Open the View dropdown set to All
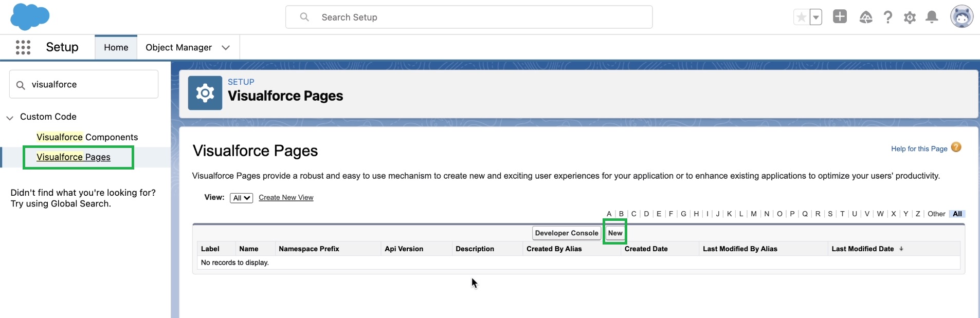 pyautogui.click(x=241, y=198)
